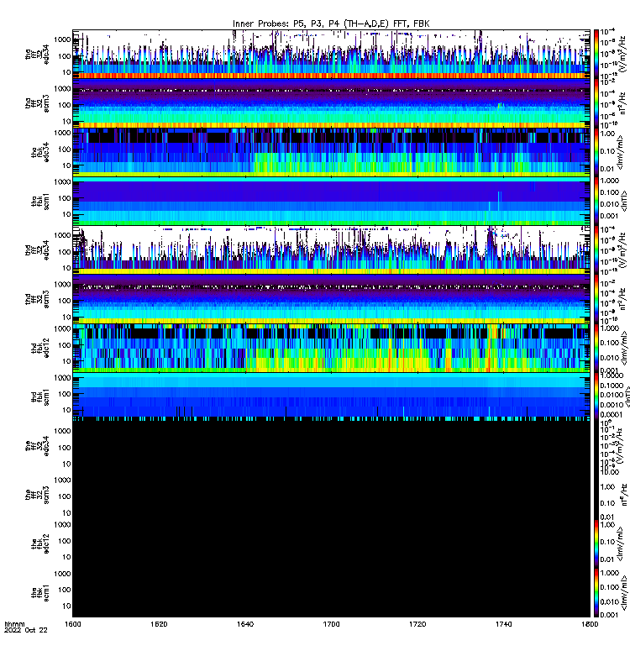Screen dimensions: 630x672
Task: Select the 'tha fff 32 scm3' panel label
Action: click(37, 103)
